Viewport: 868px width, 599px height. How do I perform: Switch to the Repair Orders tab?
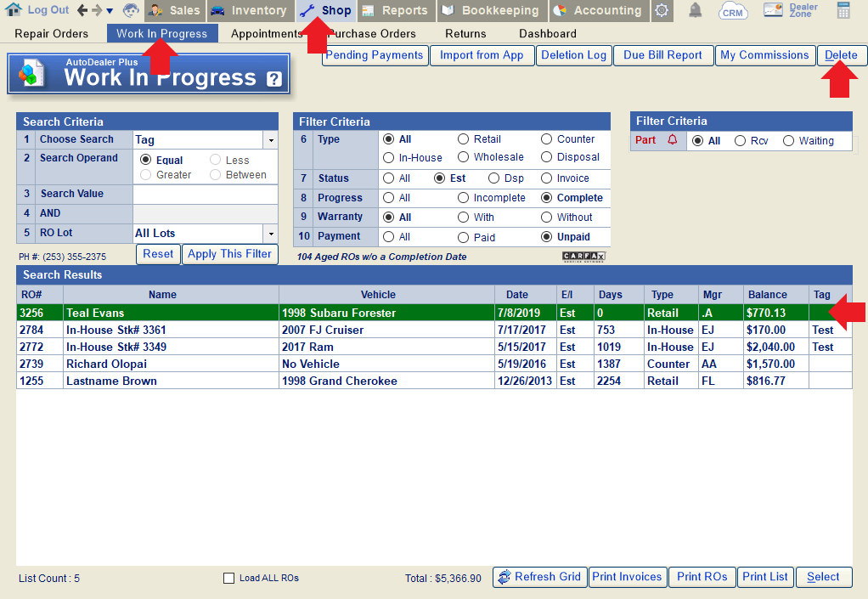(x=52, y=34)
